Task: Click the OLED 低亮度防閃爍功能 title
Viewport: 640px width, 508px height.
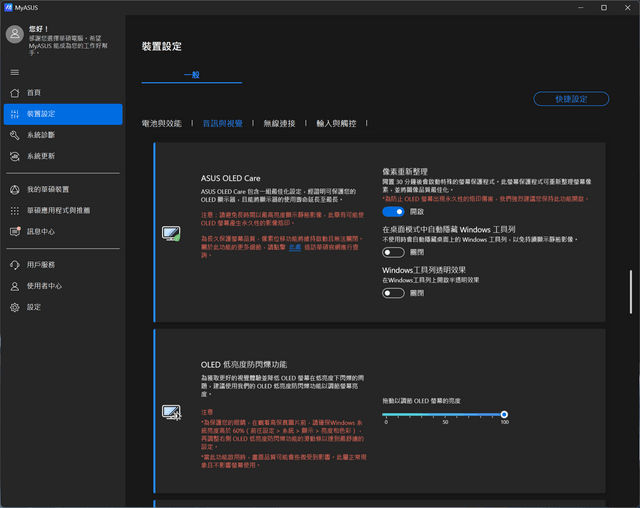Action: tap(244, 364)
